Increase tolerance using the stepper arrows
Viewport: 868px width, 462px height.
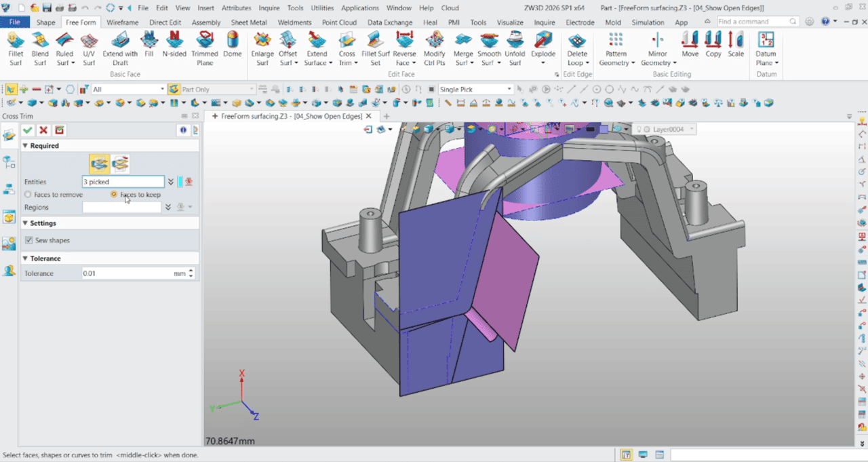point(189,270)
